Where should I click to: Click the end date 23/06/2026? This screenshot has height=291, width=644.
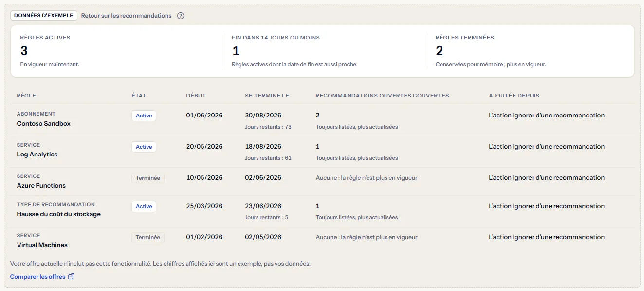point(263,206)
